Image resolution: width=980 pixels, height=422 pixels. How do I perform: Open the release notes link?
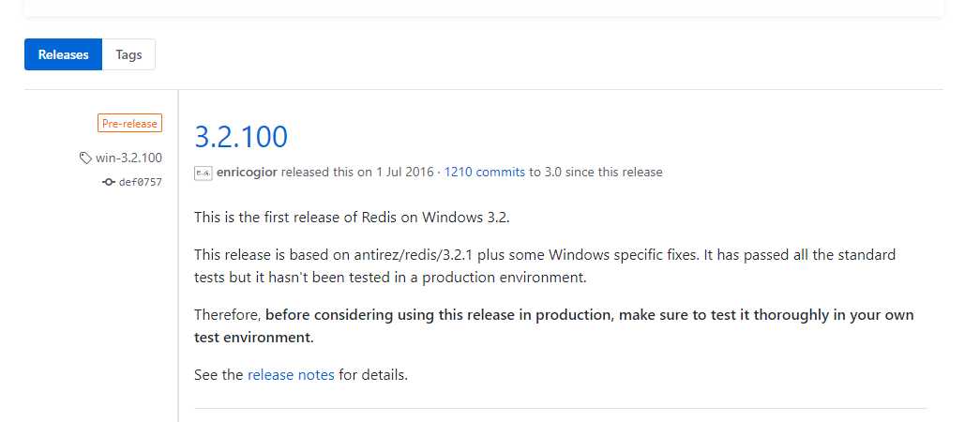291,375
